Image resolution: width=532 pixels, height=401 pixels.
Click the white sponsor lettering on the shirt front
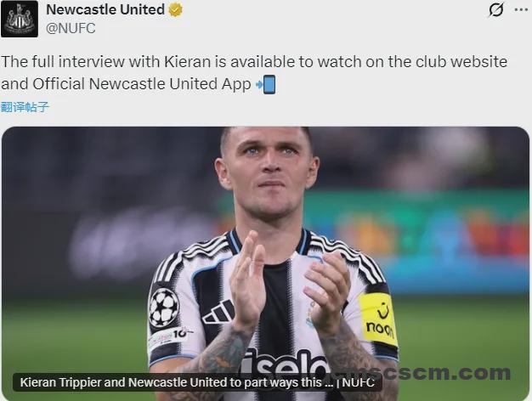click(285, 364)
